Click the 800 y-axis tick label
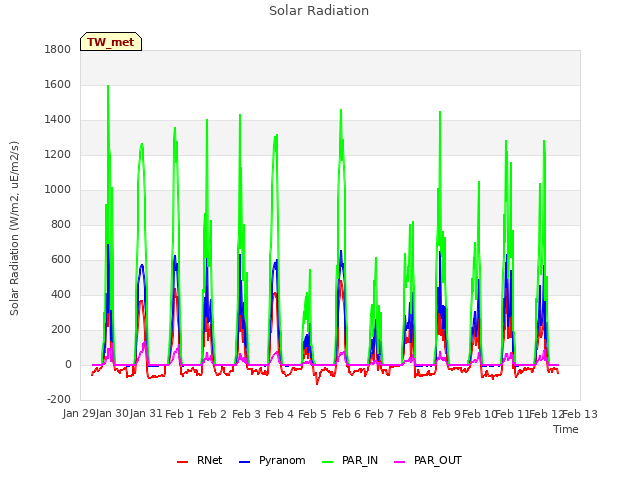Viewport: 640px width, 480px height. pos(61,224)
